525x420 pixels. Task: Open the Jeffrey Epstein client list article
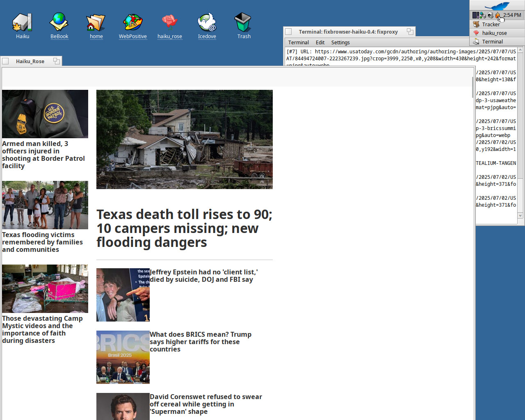point(204,276)
